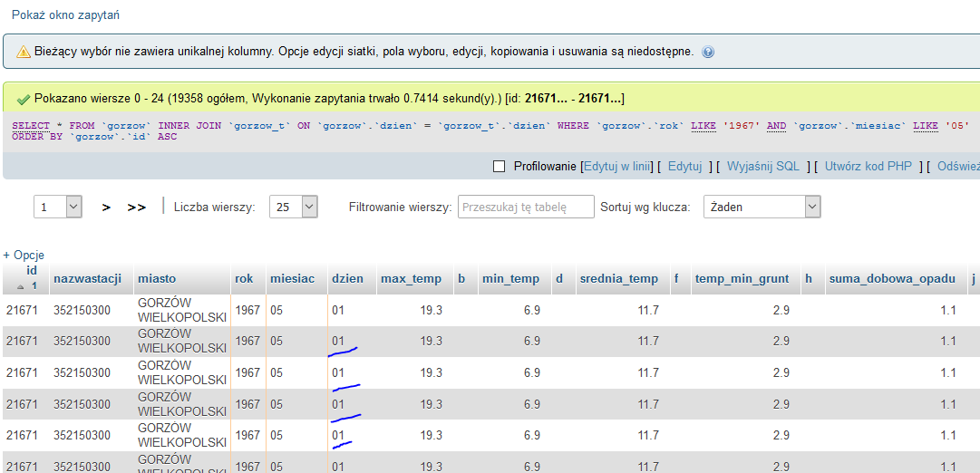
Task: Sort by the dzien column header
Action: [x=347, y=279]
